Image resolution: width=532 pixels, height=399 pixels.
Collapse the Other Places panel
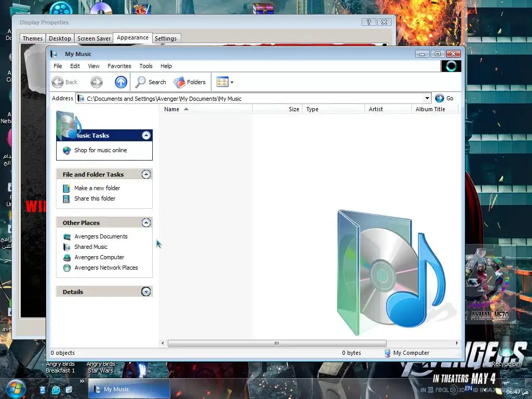tap(146, 222)
